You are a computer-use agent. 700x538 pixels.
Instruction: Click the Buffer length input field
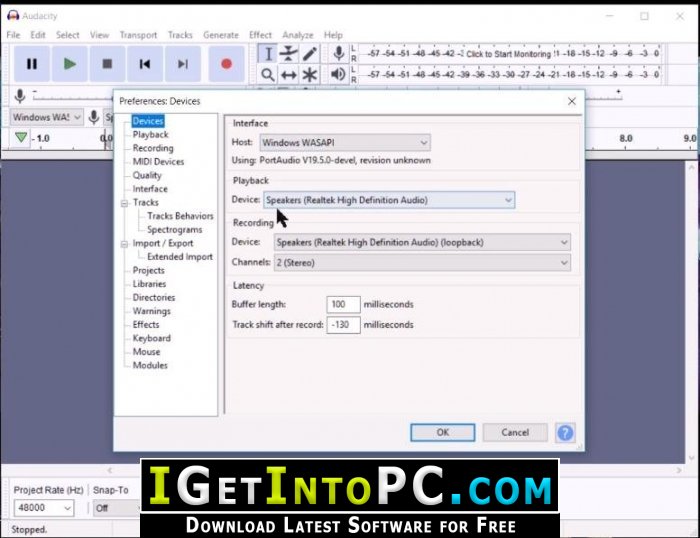click(x=343, y=304)
